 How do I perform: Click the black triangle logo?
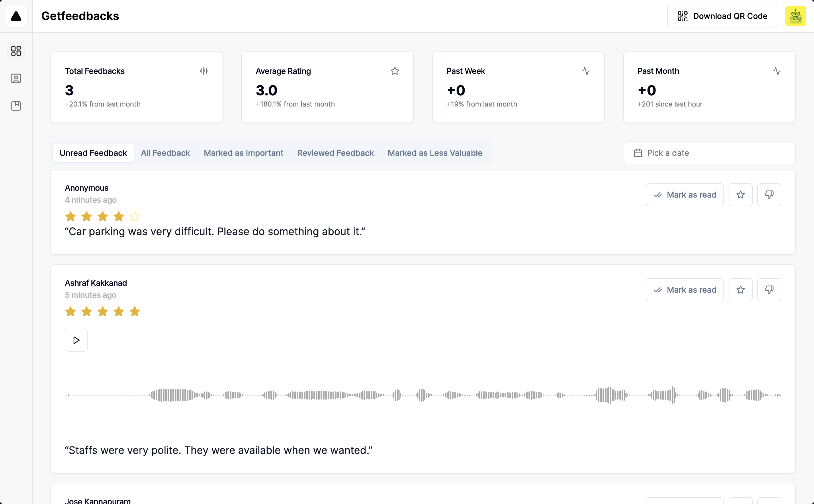(16, 16)
